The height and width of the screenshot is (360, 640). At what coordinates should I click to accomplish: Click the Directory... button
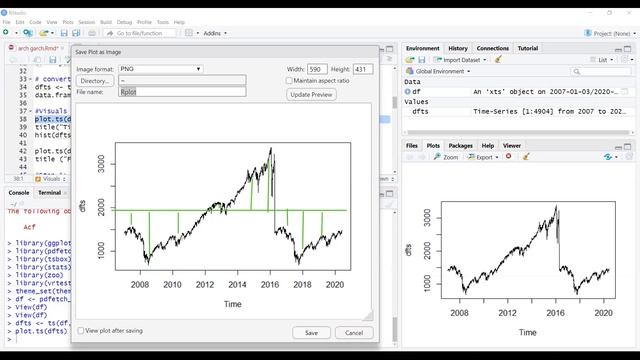[x=95, y=81]
